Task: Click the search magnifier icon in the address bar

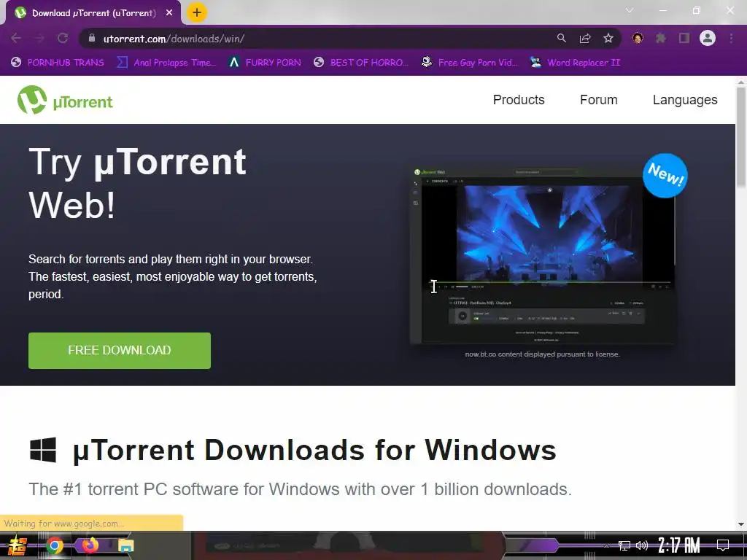Action: coord(562,39)
